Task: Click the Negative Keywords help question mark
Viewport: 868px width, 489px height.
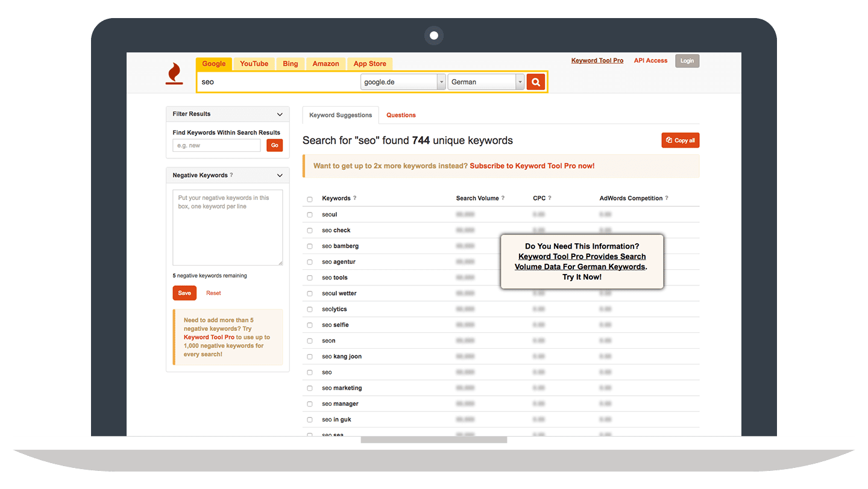Action: click(231, 175)
